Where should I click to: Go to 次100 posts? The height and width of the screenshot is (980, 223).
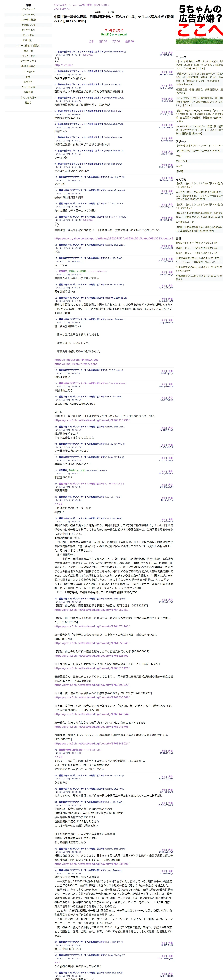click(x=116, y=41)
